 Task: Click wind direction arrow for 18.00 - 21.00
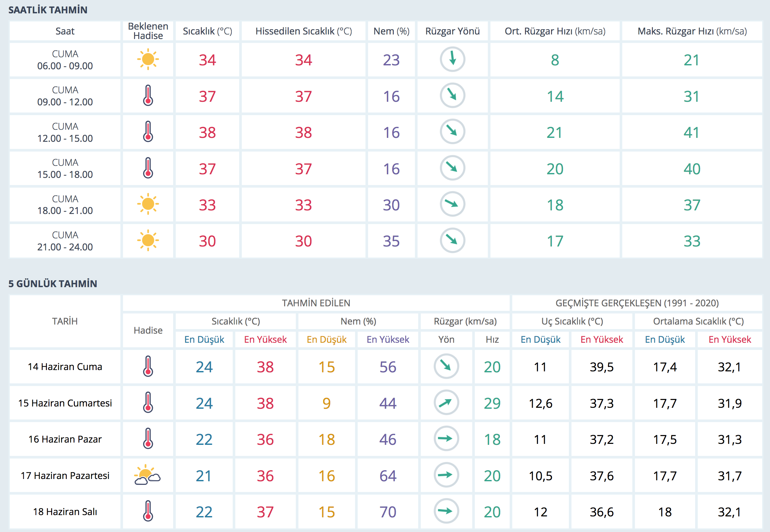[x=452, y=204]
